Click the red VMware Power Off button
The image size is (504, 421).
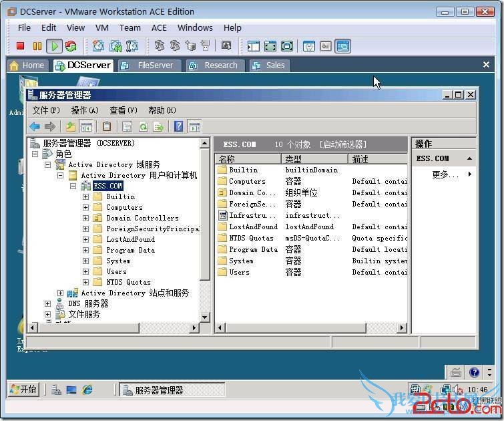[x=20, y=46]
